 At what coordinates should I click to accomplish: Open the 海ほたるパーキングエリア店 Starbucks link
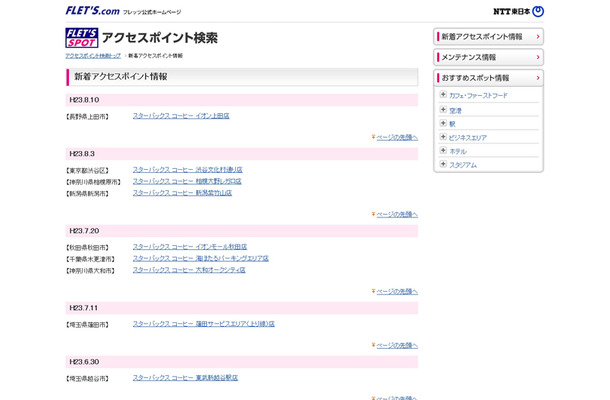(201, 258)
